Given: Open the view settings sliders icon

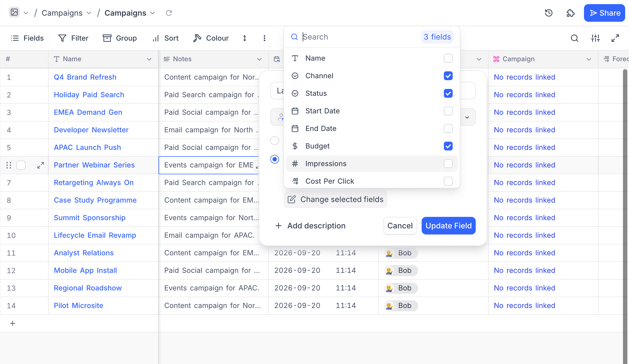Looking at the screenshot, I should click(595, 38).
